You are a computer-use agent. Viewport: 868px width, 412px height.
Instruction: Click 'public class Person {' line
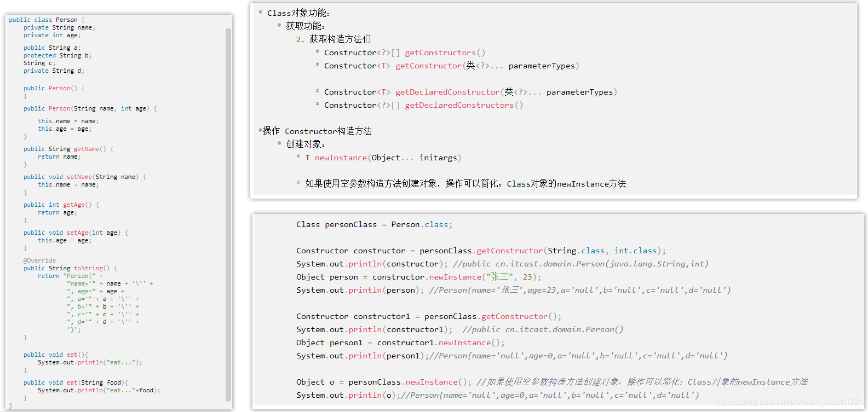click(x=47, y=20)
